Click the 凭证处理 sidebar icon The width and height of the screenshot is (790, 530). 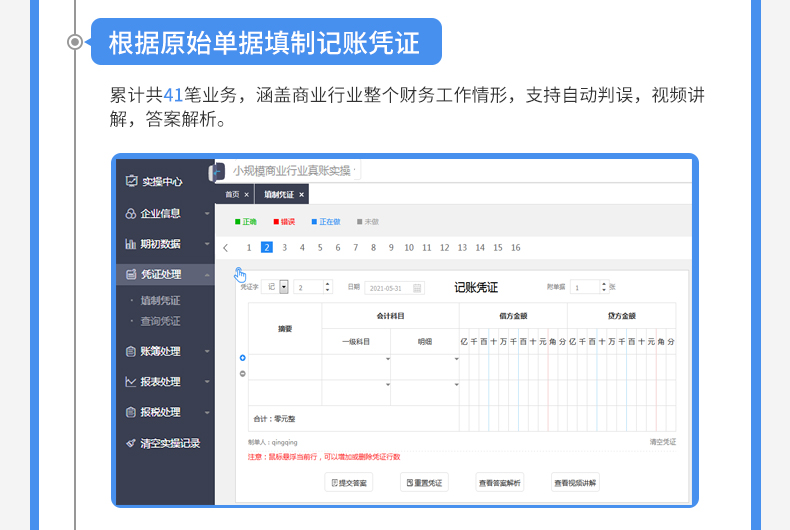(x=131, y=275)
